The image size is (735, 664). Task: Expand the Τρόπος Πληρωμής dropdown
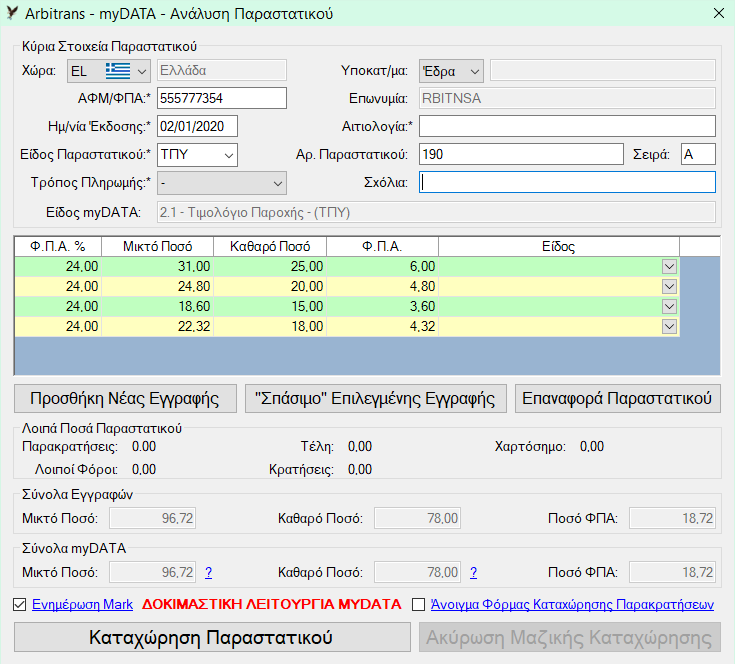(x=222, y=183)
